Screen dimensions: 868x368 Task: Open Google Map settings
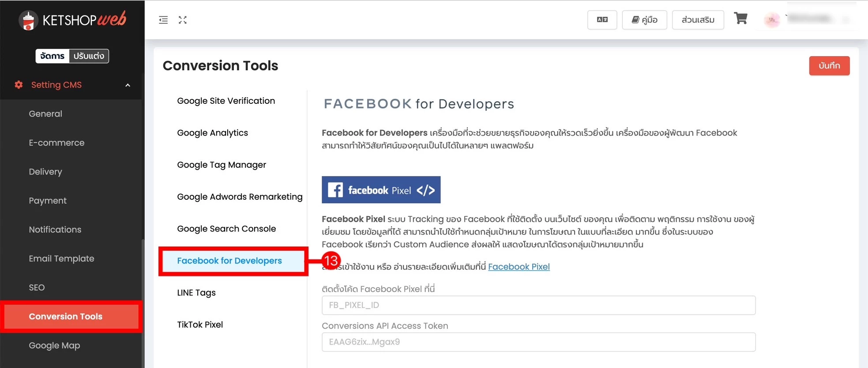click(54, 345)
